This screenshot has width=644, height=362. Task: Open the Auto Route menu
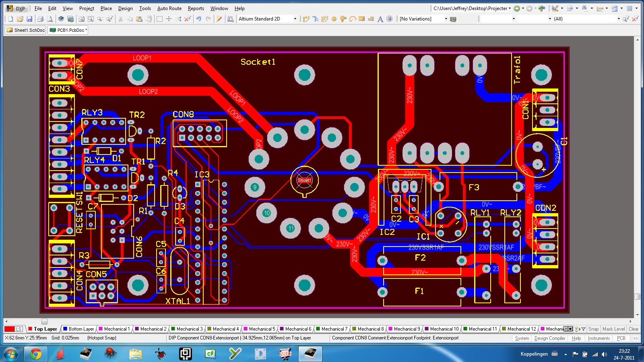[x=169, y=8]
